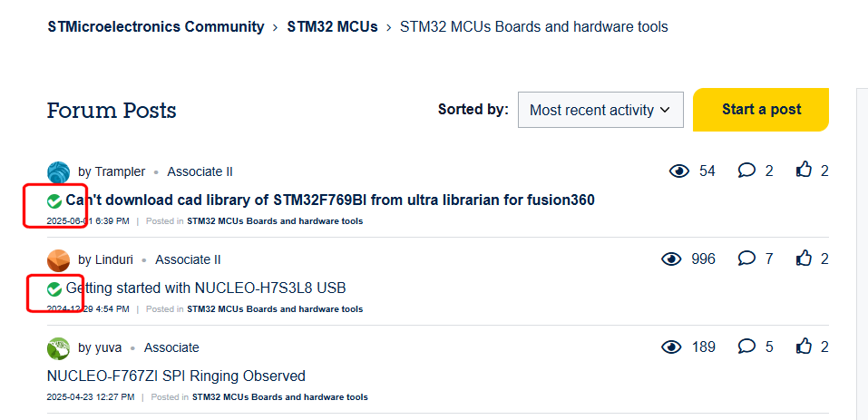This screenshot has width=868, height=420.
Task: Click the eye views icon on yuva's post
Action: (671, 347)
